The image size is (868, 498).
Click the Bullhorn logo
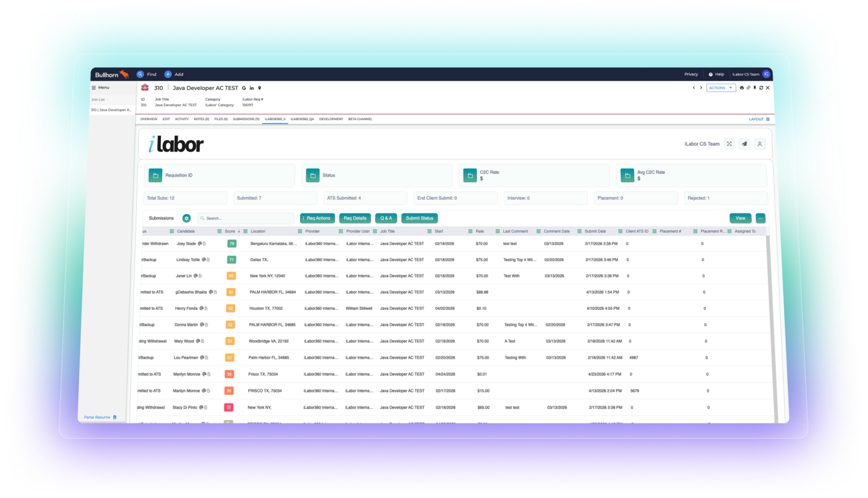point(112,74)
